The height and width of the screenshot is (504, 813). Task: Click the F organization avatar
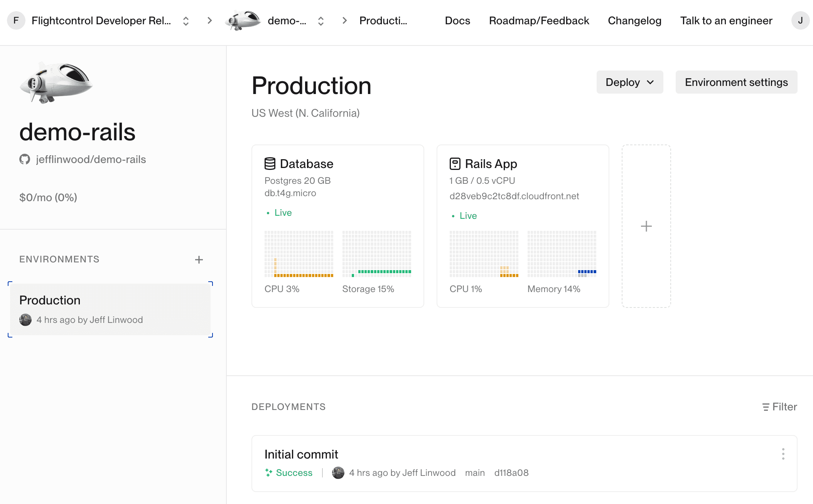click(x=16, y=20)
